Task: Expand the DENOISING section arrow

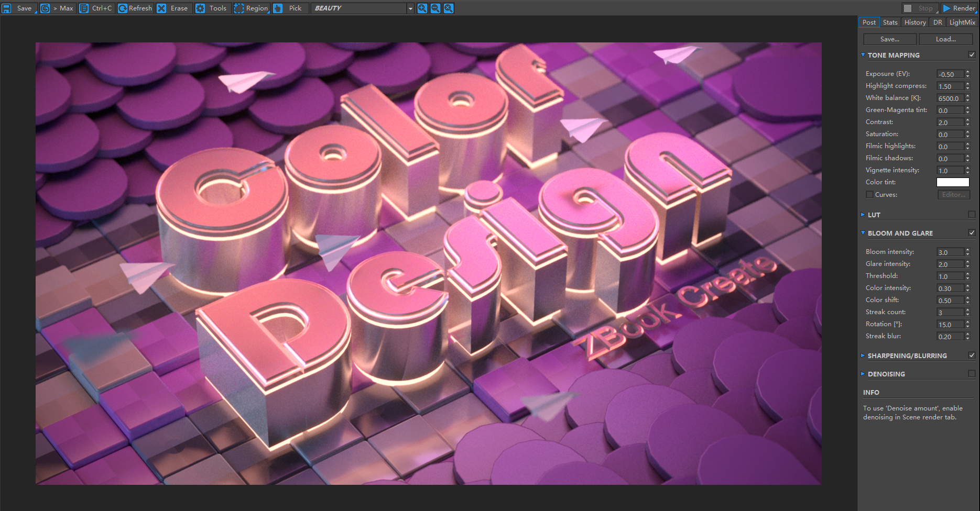Action: point(863,374)
